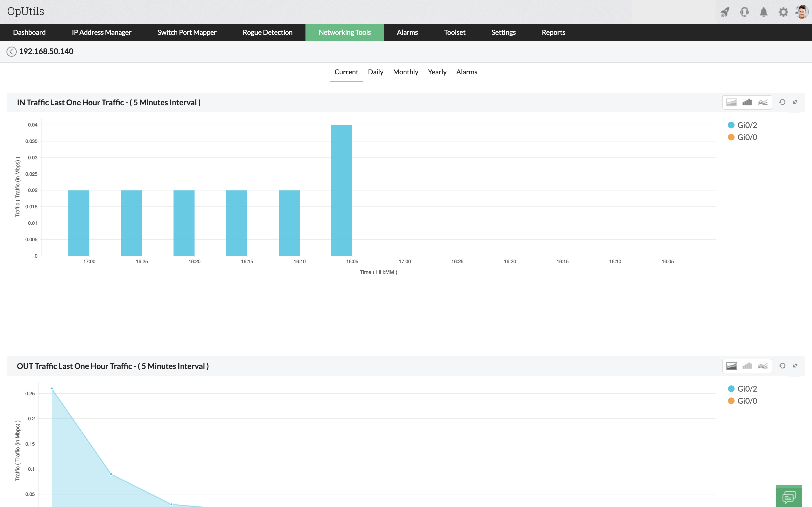Expand OUT Traffic chart to full size

coord(795,366)
